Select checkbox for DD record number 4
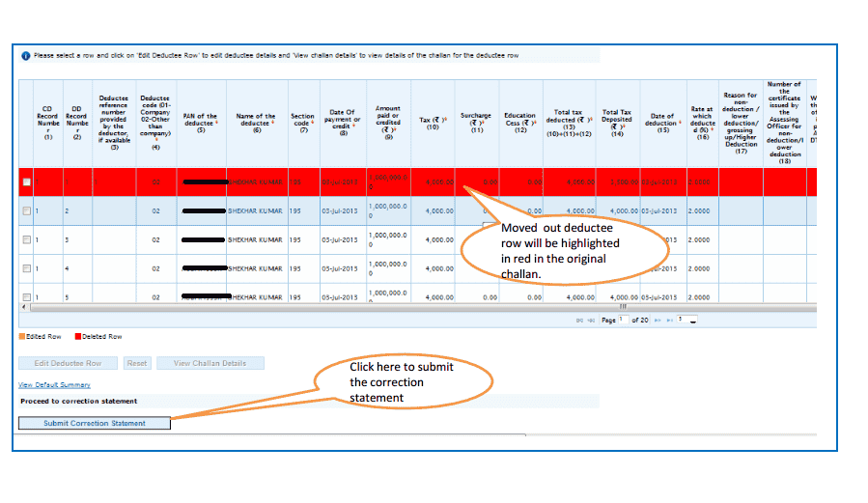Viewport: 868px width, 503px height. point(27,268)
